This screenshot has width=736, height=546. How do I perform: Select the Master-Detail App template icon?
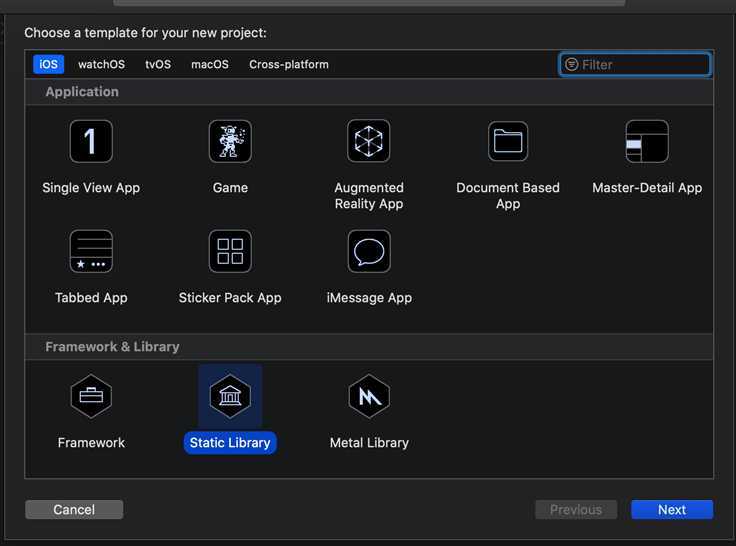tap(647, 141)
